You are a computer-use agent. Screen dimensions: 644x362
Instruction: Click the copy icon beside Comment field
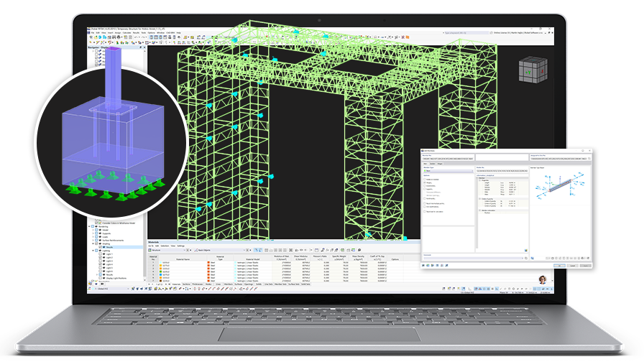(526, 258)
